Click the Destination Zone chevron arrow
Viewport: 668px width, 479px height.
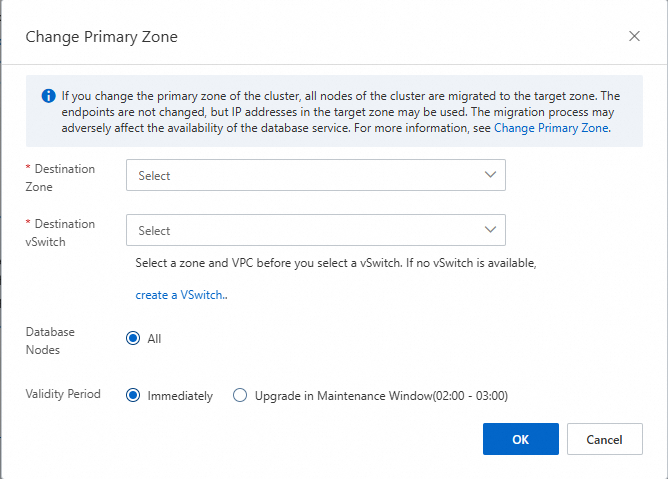tap(490, 175)
